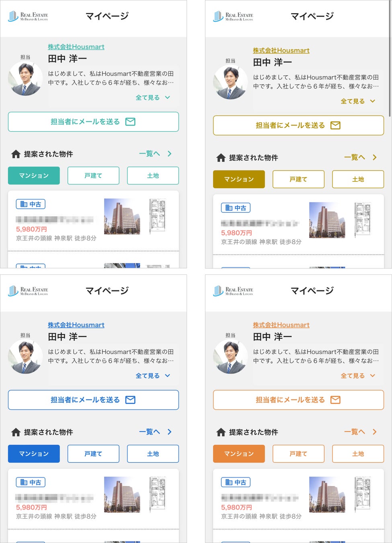Image resolution: width=392 pixels, height=543 pixels.
Task: Select the blue-outlined 戸建て tab
Action: point(93,454)
